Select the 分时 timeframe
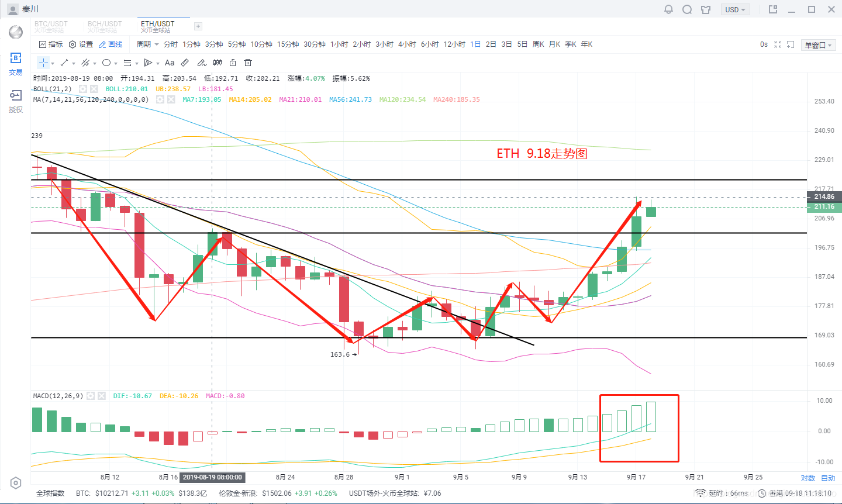This screenshot has height=504, width=842. tap(170, 44)
